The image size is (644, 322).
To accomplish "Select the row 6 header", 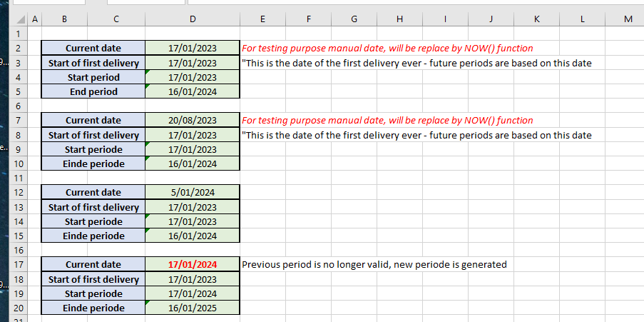I will [18, 106].
